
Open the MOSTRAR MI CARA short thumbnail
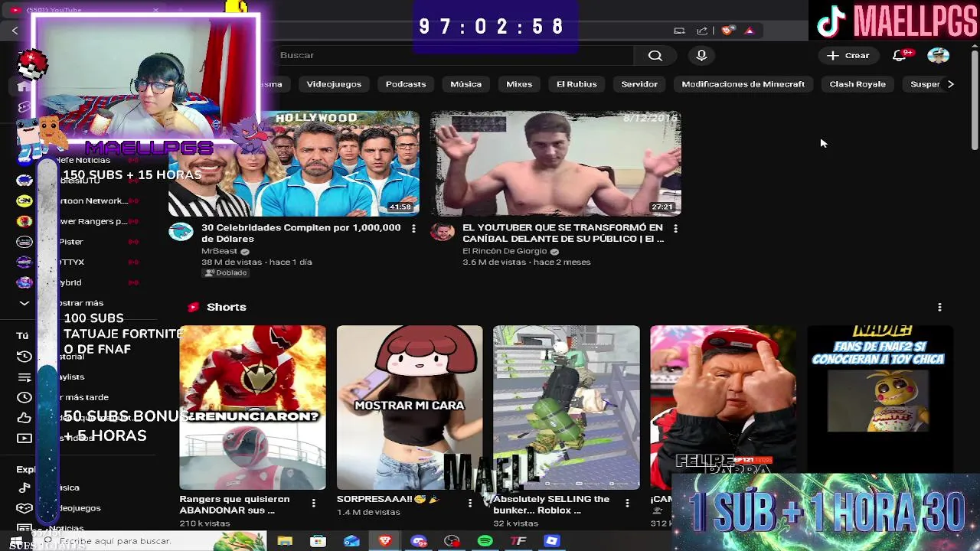(x=410, y=407)
